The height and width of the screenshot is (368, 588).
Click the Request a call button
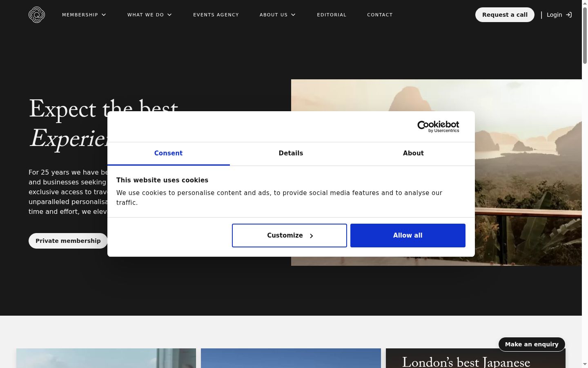(505, 15)
